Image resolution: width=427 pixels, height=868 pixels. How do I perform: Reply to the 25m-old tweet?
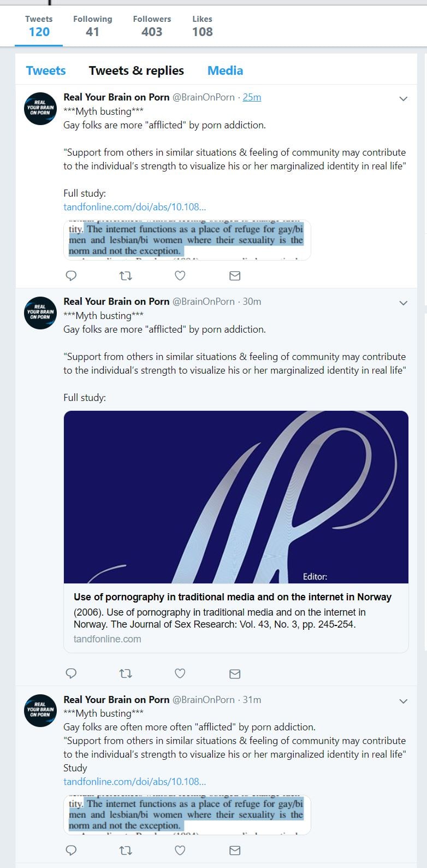71,276
